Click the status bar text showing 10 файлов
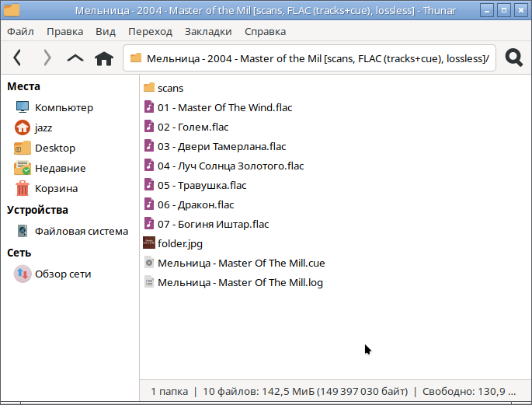This screenshot has height=405, width=532. (305, 392)
